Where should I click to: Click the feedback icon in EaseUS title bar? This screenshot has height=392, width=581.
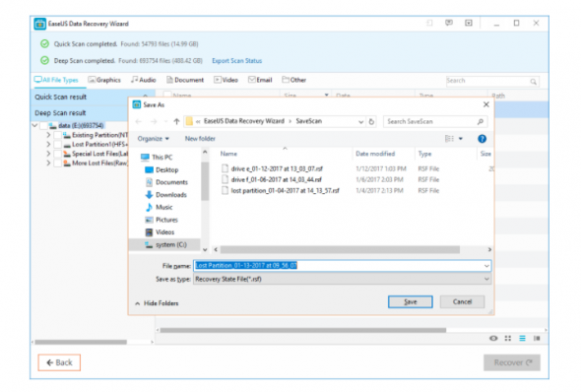tap(449, 23)
